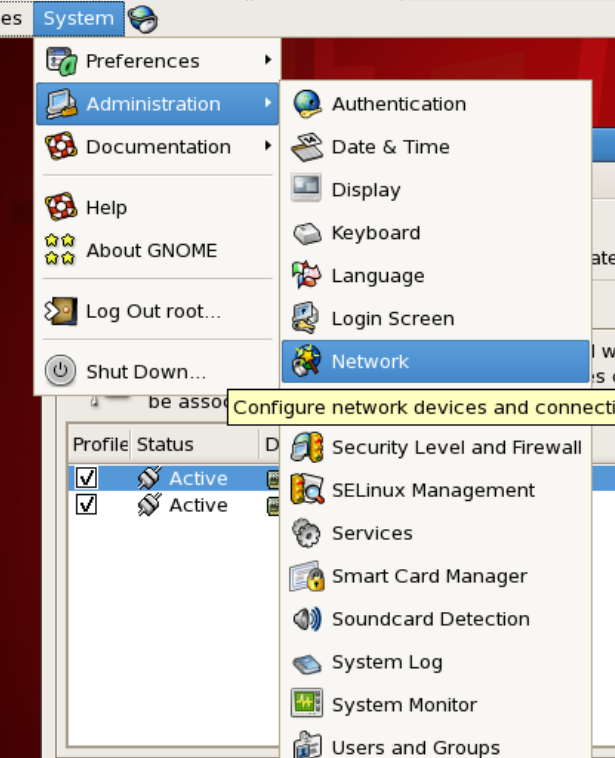Click the Soundcard Detection speaker icon
Viewport: 615px width, 758px height.
307,619
